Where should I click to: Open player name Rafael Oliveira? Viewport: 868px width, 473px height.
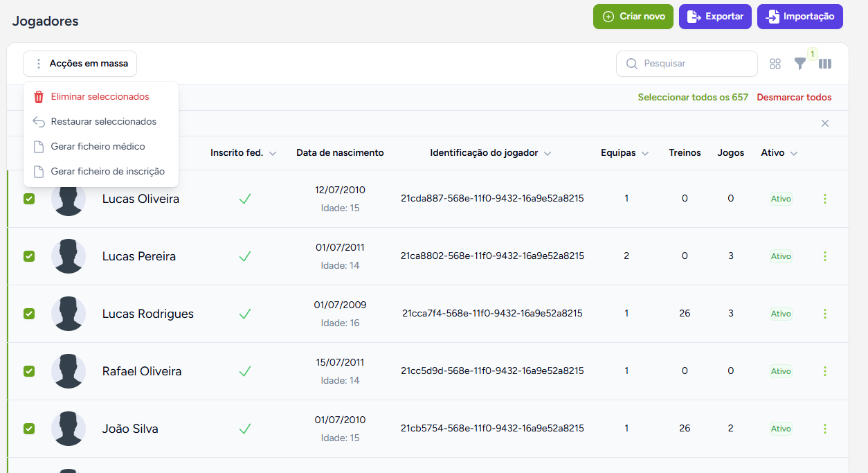[142, 371]
